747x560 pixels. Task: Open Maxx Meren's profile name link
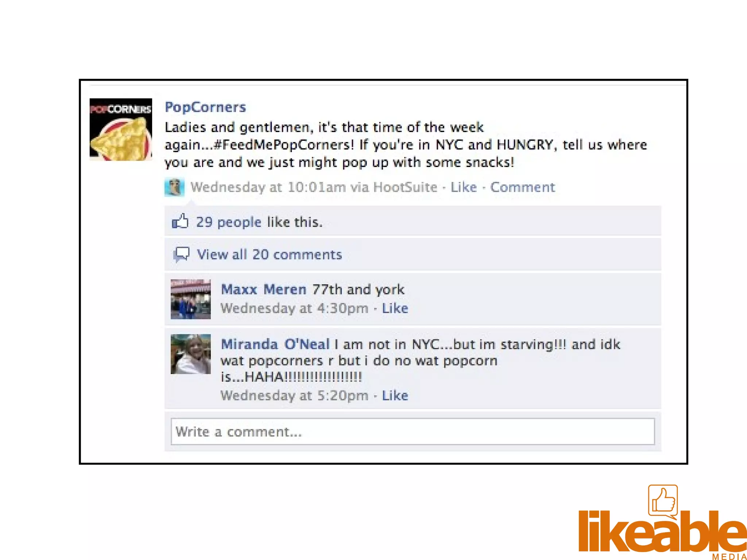pos(264,289)
